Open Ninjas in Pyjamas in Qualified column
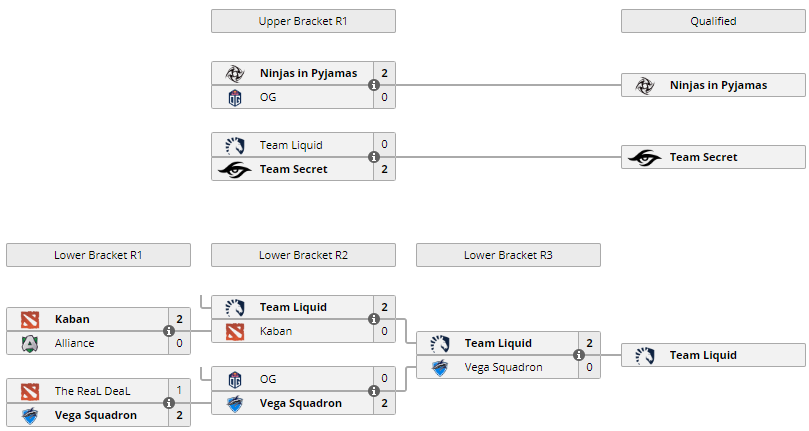Image resolution: width=809 pixels, height=431 pixels. [x=713, y=85]
